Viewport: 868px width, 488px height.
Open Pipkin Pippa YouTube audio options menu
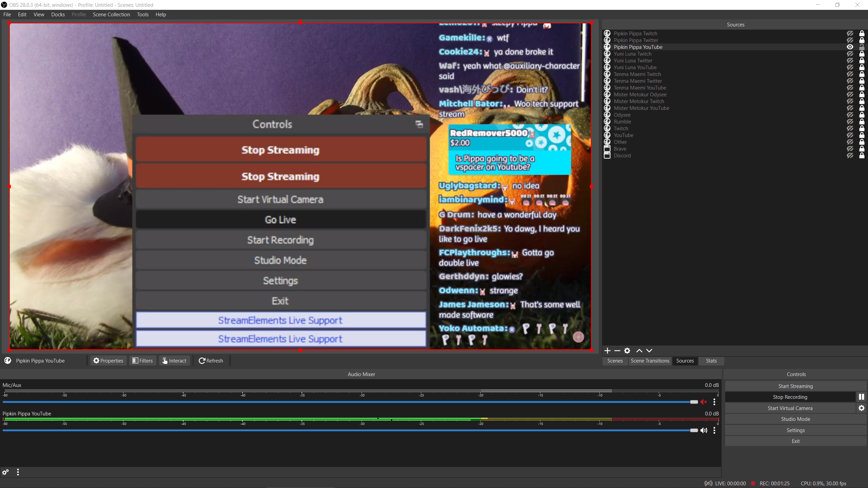pyautogui.click(x=714, y=430)
